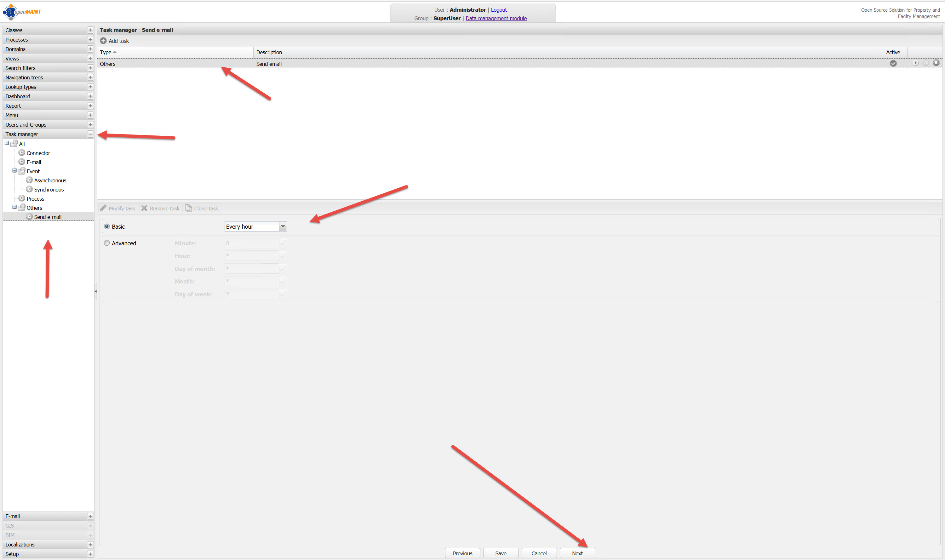Select the Advanced schedule radio button
The image size is (945, 560).
pyautogui.click(x=107, y=243)
